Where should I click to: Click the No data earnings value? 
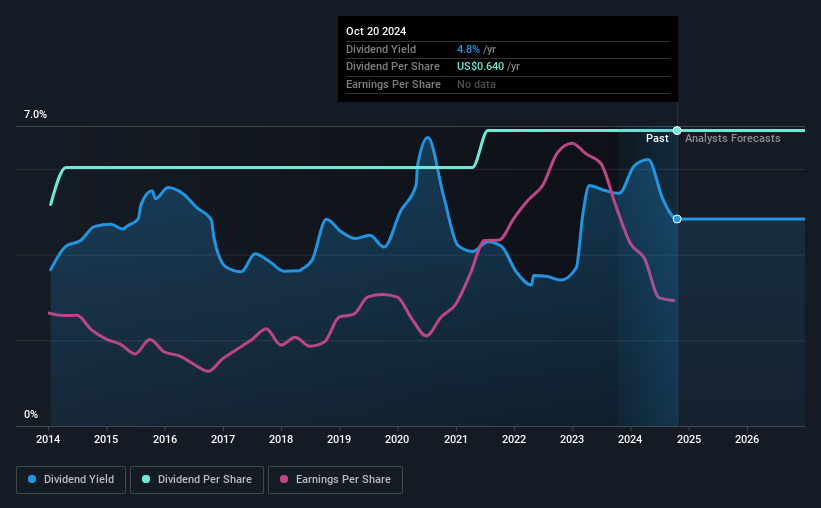click(476, 84)
